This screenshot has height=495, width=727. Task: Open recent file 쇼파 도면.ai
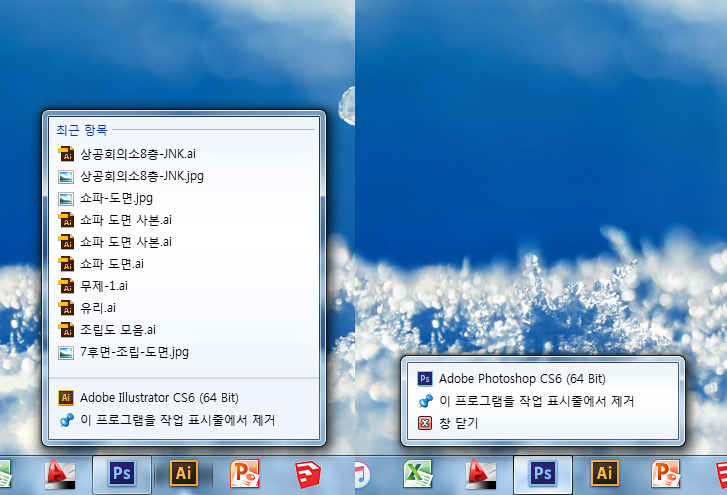tap(112, 264)
